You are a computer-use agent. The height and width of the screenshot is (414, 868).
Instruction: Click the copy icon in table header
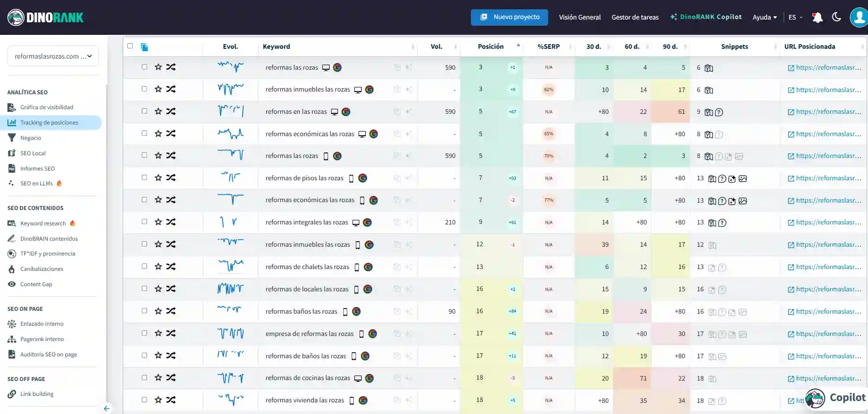[x=145, y=47]
